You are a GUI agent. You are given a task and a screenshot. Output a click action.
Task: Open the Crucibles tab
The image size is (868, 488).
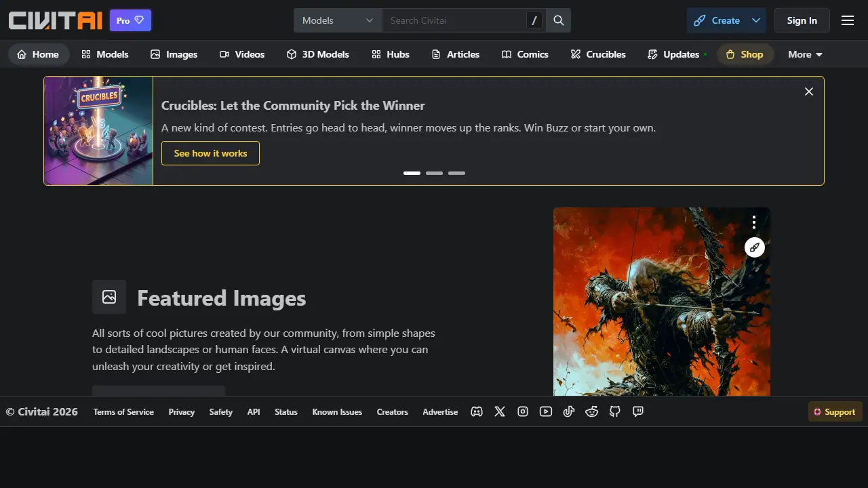[x=598, y=54]
